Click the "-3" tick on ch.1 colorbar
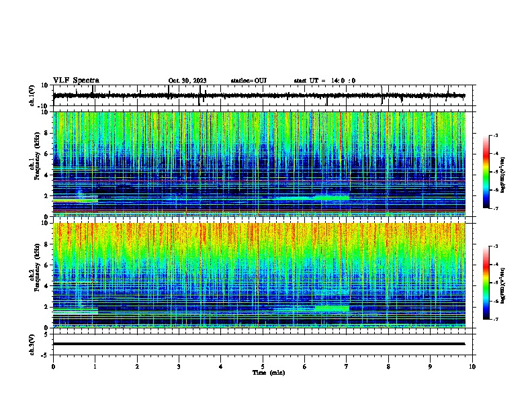This screenshot has height=411, width=532. click(x=495, y=135)
